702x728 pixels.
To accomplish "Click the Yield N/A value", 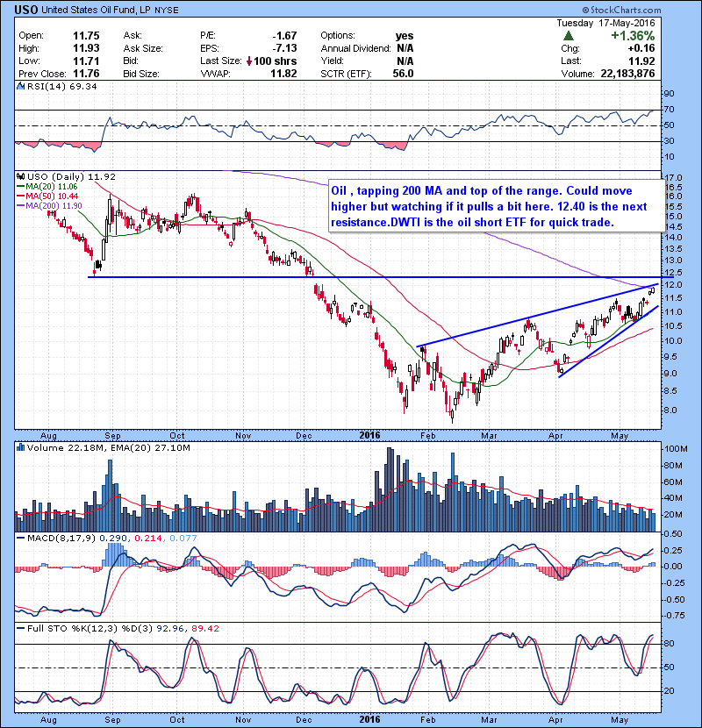I will pyautogui.click(x=405, y=61).
